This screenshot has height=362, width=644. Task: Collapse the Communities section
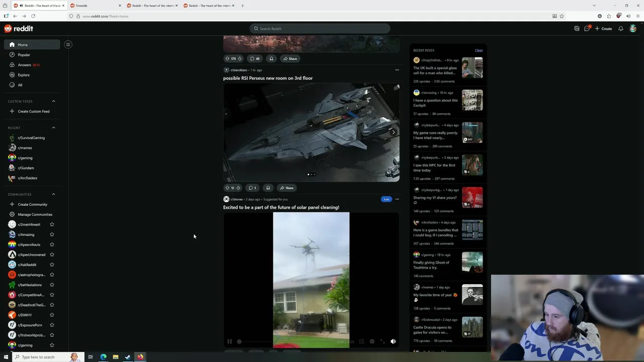coord(53,194)
